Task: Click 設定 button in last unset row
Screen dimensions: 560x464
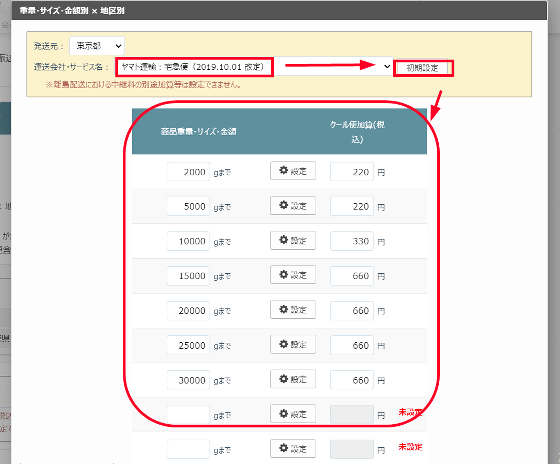Action: [293, 448]
